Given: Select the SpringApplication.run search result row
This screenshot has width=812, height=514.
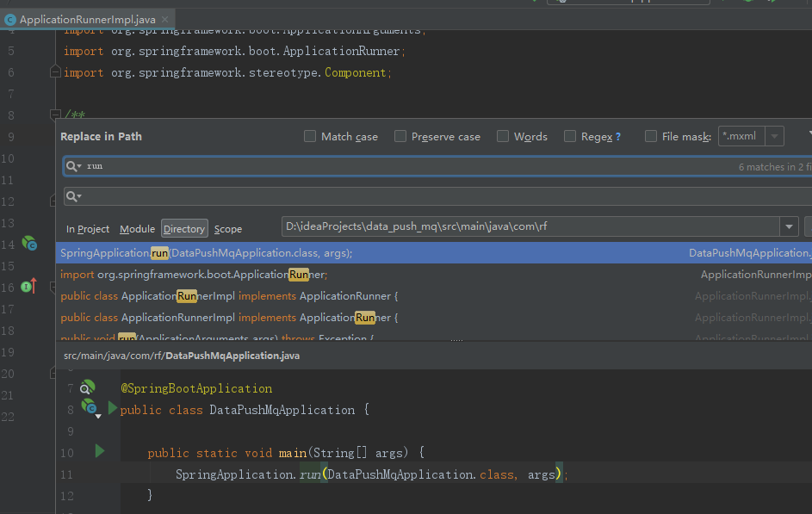Looking at the screenshot, I should point(433,253).
